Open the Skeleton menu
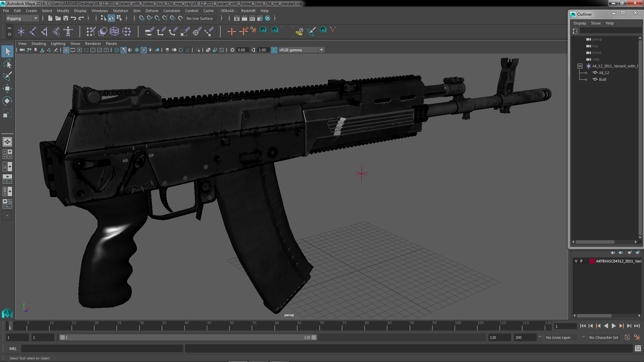644x362 pixels. click(120, 11)
